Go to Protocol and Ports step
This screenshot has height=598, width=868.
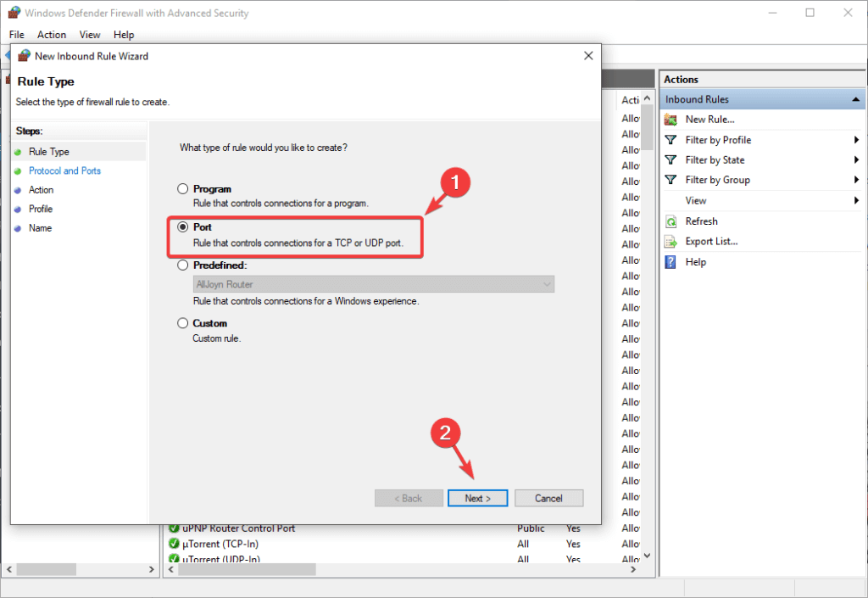click(64, 170)
